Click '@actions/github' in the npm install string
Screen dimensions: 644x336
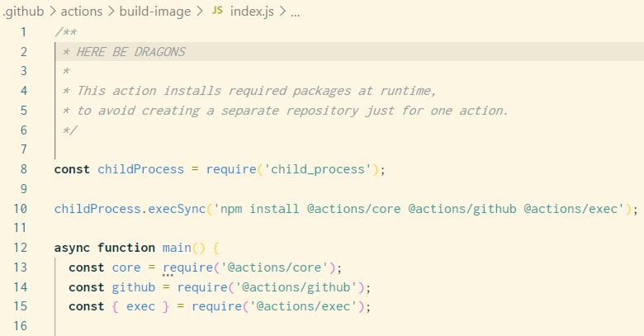coord(462,209)
